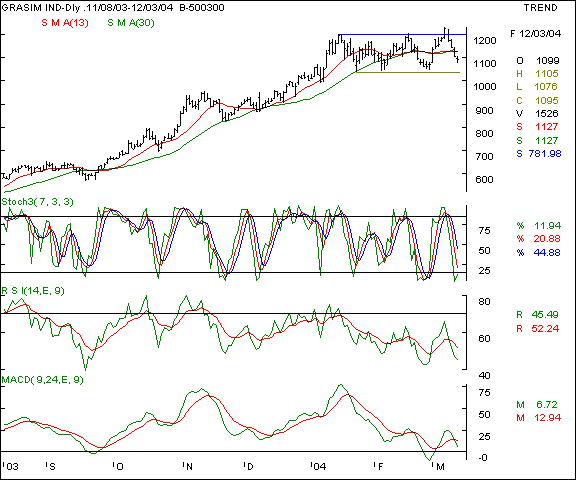Click the O month marker on the time axis
This screenshot has width=576, height=480.
click(118, 467)
